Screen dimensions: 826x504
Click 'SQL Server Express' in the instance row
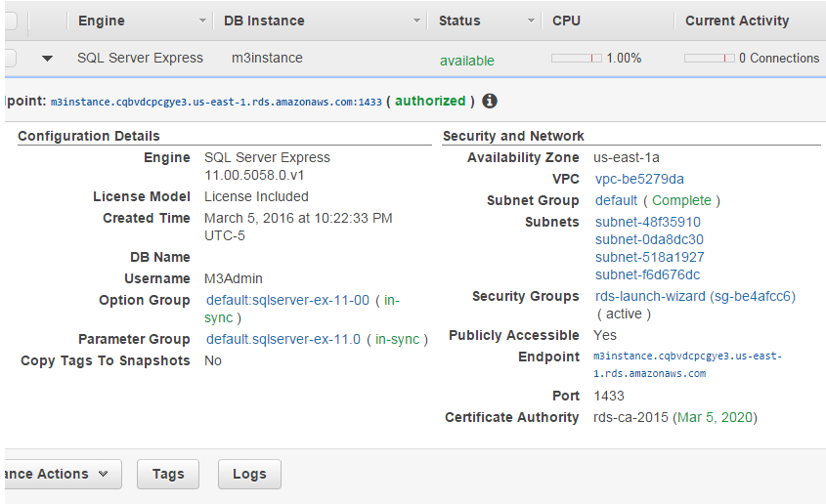coord(140,58)
